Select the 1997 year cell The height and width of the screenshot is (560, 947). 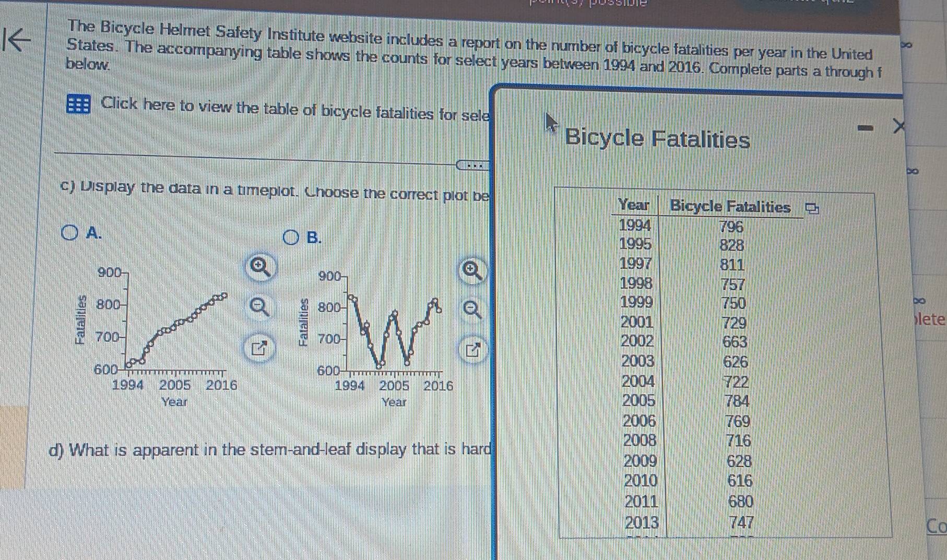tap(636, 264)
